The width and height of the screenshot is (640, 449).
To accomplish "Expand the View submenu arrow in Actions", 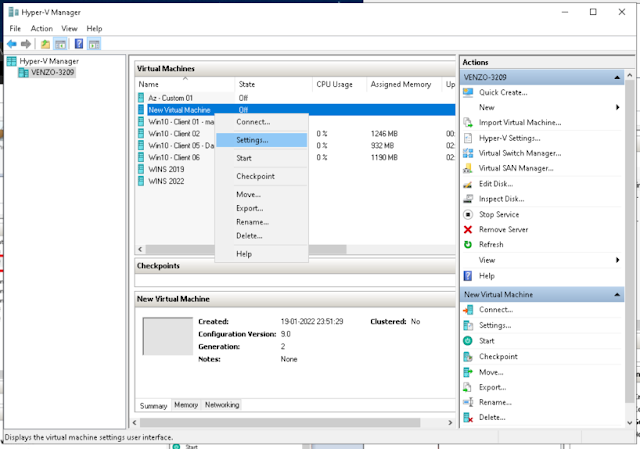I will [618, 260].
